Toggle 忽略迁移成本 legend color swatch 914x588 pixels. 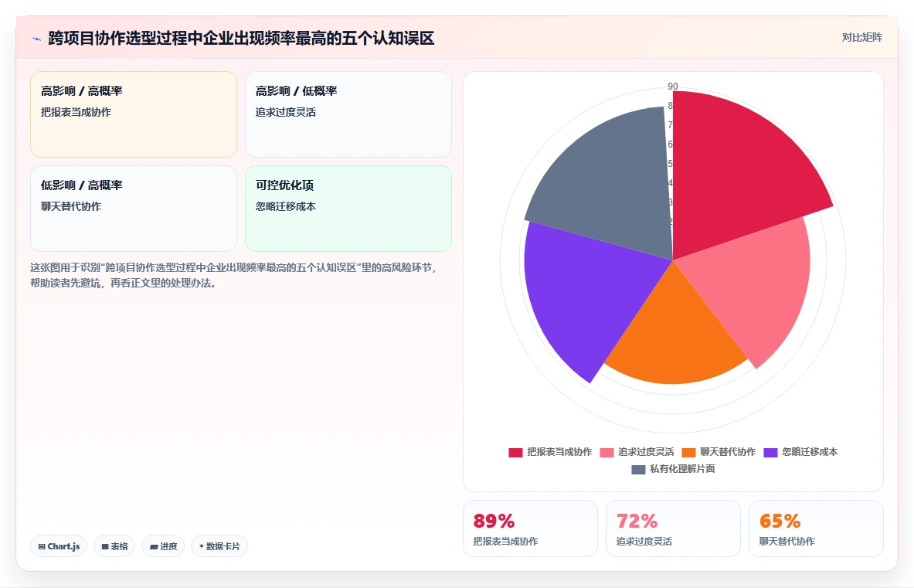coord(770,452)
